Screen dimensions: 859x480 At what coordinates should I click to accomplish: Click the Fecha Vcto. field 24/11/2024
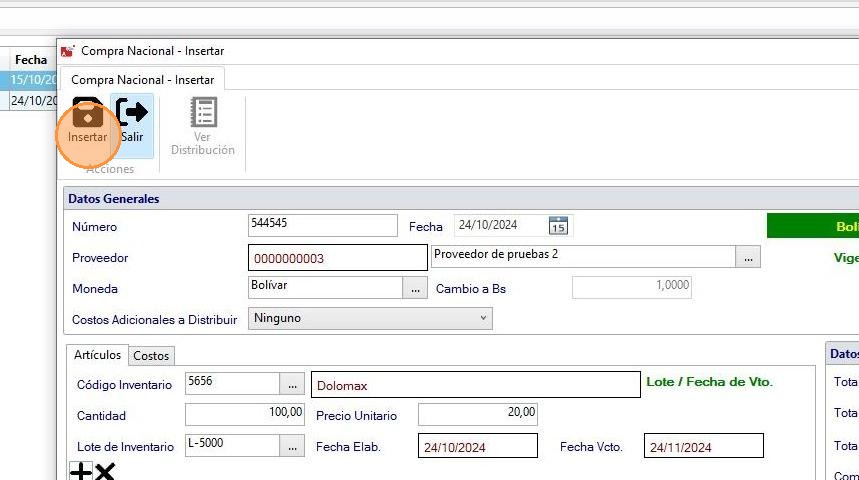tap(703, 446)
